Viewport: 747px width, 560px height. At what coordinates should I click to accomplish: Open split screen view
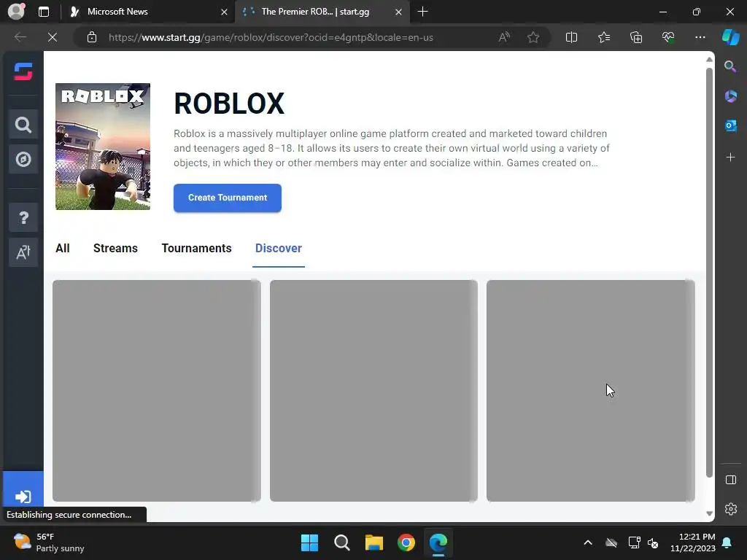(571, 37)
